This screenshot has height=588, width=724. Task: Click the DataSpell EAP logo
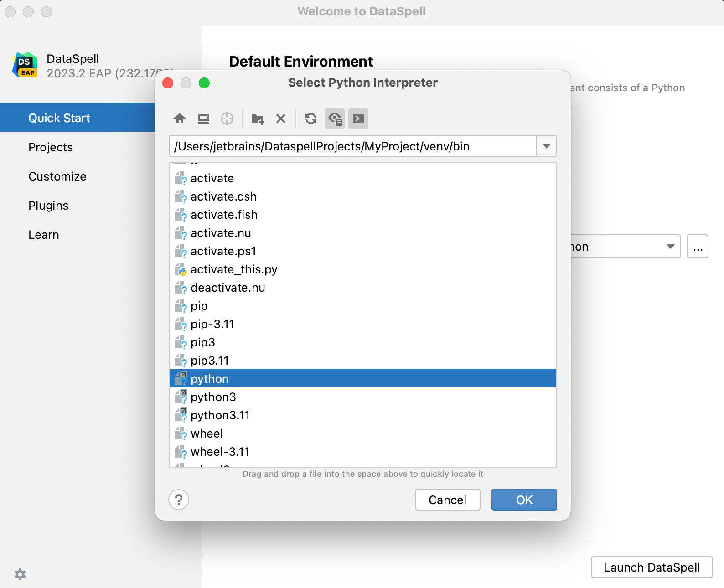[25, 65]
